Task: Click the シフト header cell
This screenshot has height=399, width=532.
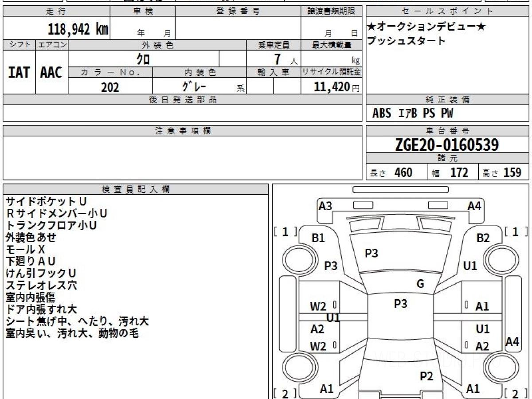Action: pyautogui.click(x=19, y=45)
